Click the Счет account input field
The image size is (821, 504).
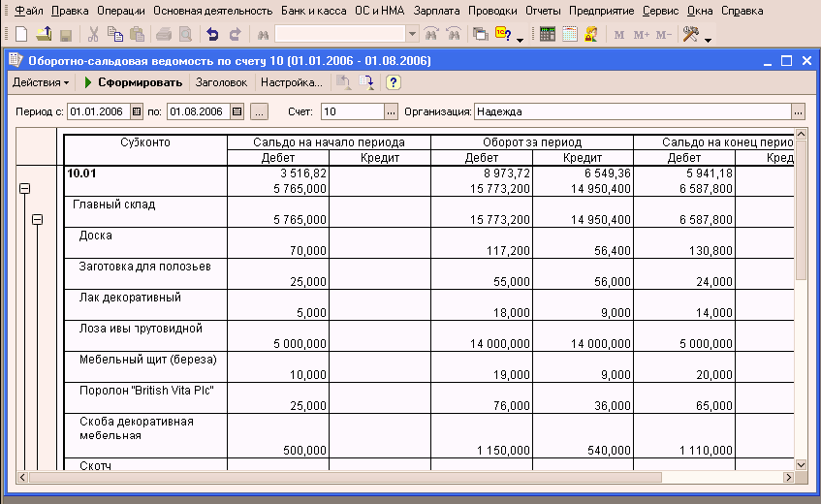tap(352, 111)
